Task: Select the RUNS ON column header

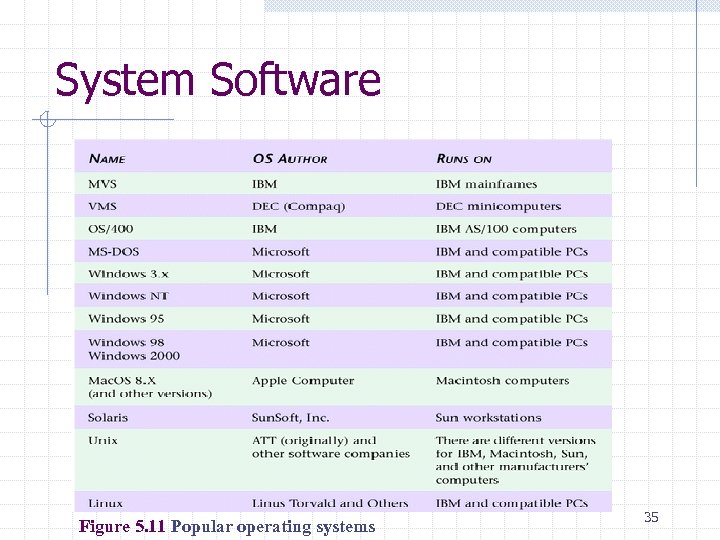Action: [x=464, y=159]
